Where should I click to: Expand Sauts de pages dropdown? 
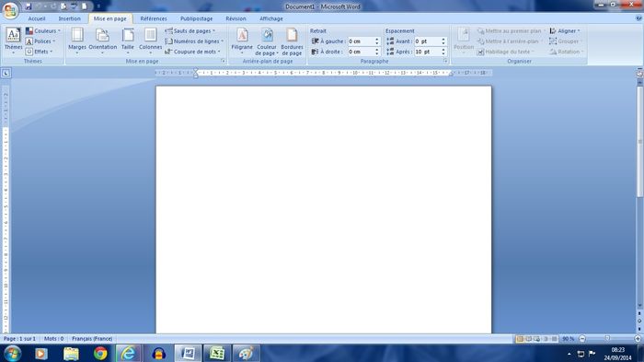190,30
